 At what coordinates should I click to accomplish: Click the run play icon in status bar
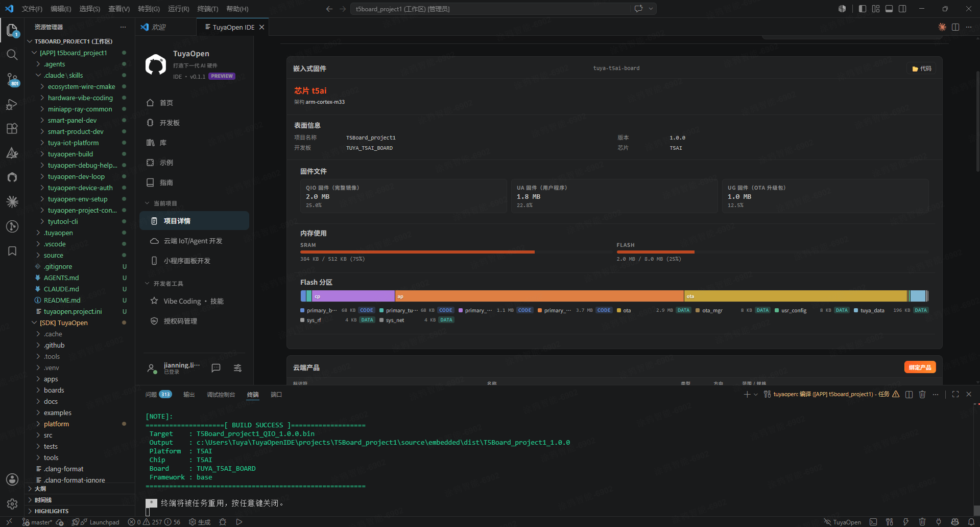tap(239, 522)
